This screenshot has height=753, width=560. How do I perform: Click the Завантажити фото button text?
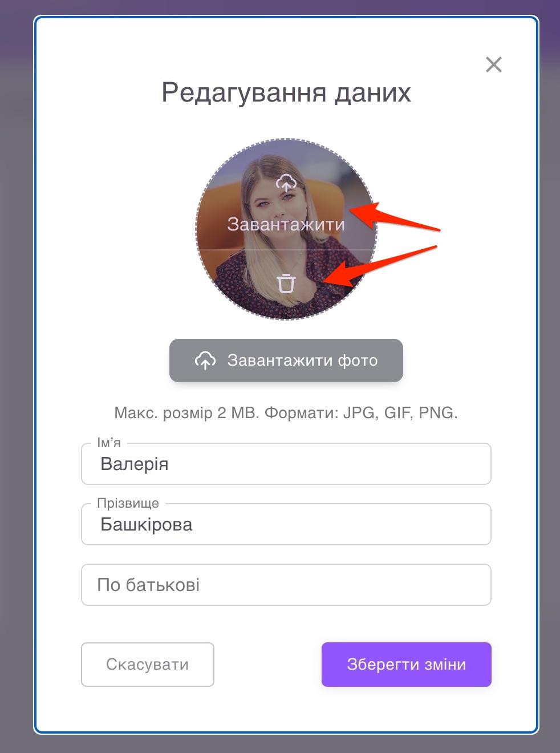pos(302,361)
